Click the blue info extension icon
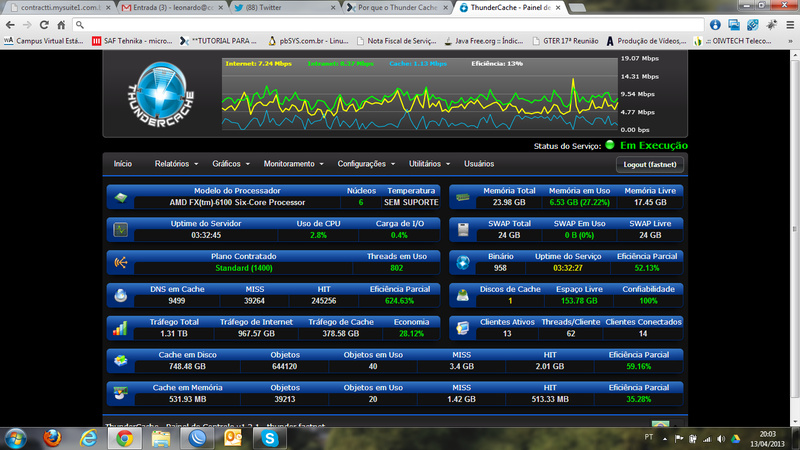The image size is (800, 450). pos(715,24)
